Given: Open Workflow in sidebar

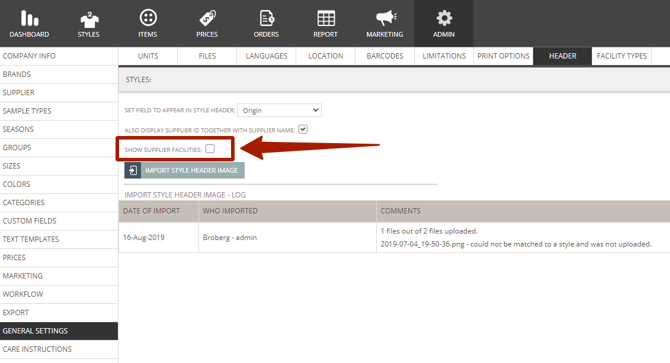Looking at the screenshot, I should (59, 294).
